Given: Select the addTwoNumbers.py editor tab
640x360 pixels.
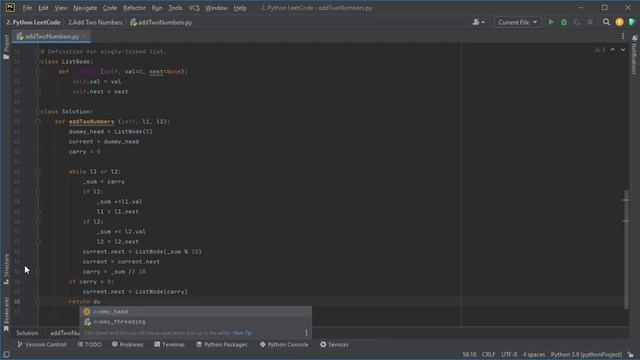Looking at the screenshot, I should pyautogui.click(x=51, y=36).
